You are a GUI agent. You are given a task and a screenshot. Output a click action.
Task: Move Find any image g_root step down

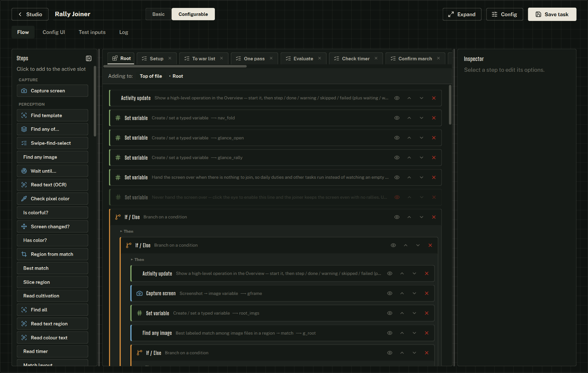pos(414,333)
